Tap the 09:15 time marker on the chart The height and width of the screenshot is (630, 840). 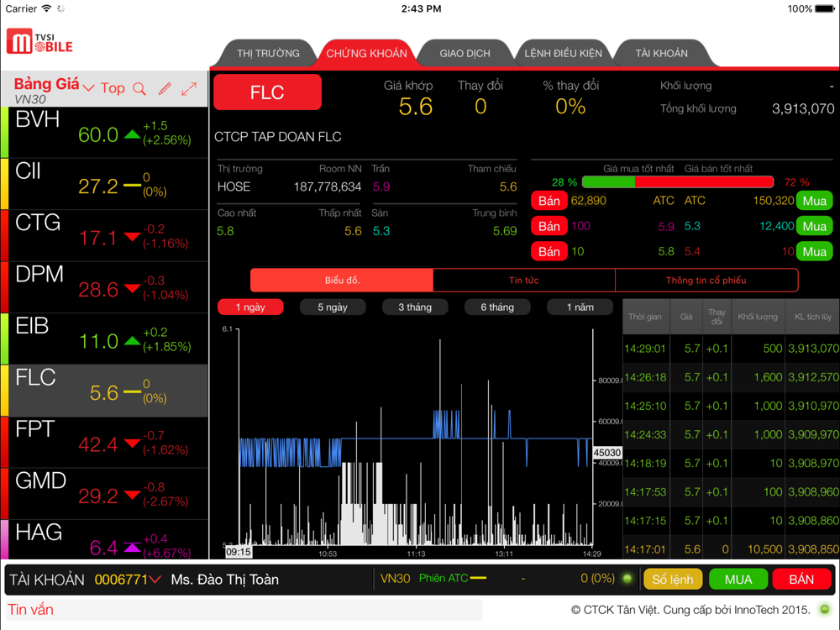click(238, 552)
